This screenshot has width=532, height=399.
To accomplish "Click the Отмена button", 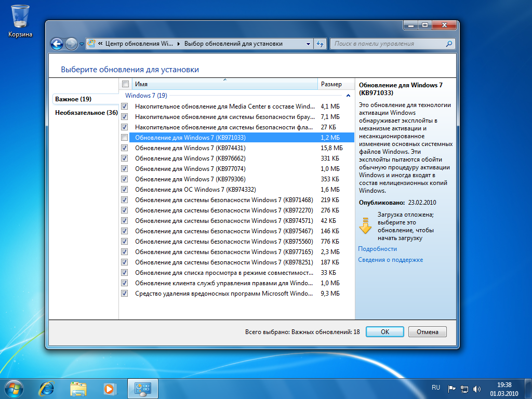I will pyautogui.click(x=428, y=332).
